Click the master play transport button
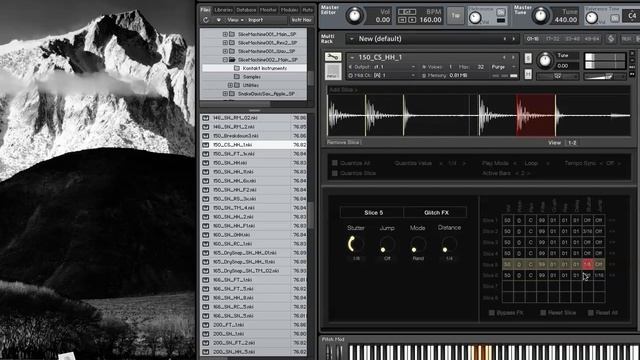Screen dimensions: 640x360 click(x=412, y=20)
